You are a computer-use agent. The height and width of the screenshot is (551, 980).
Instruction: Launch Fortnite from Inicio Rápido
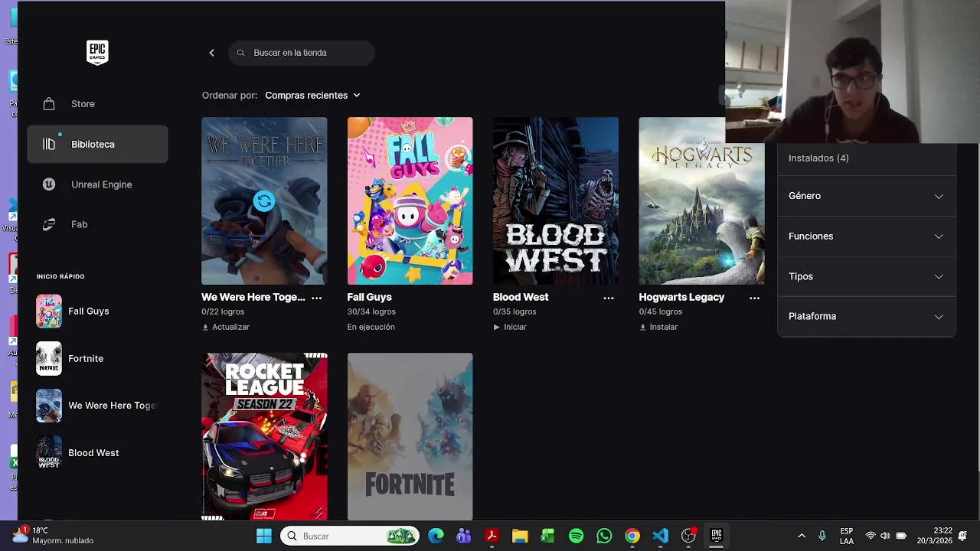point(97,359)
